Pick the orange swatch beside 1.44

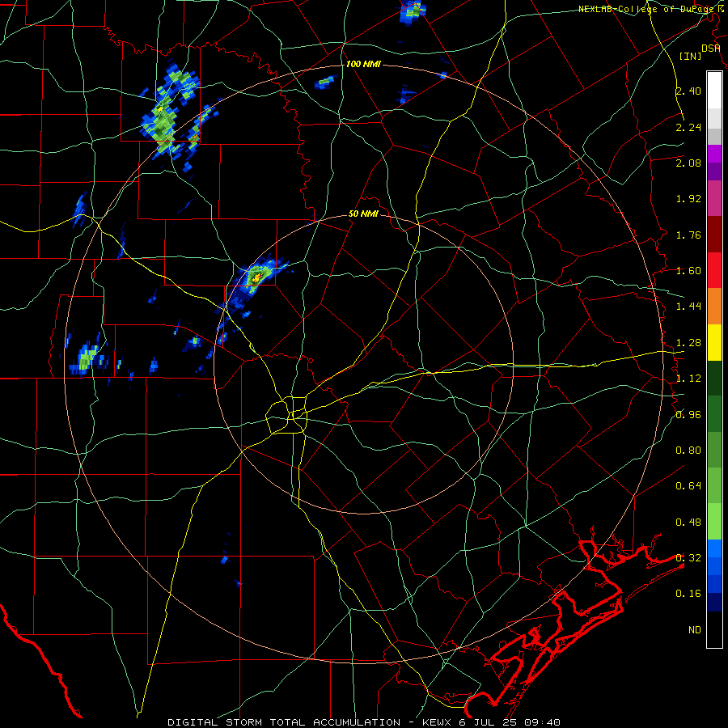(714, 307)
